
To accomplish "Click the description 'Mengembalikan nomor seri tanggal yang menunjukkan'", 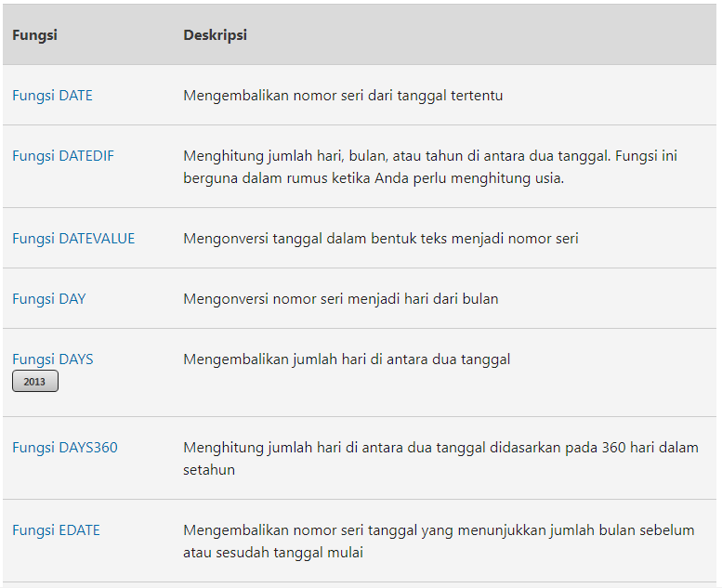I will tap(439, 541).
